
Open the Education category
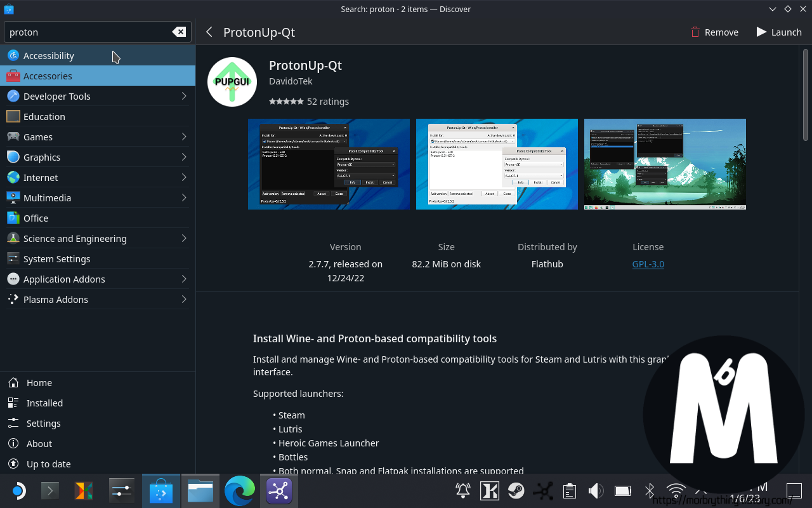pyautogui.click(x=98, y=116)
